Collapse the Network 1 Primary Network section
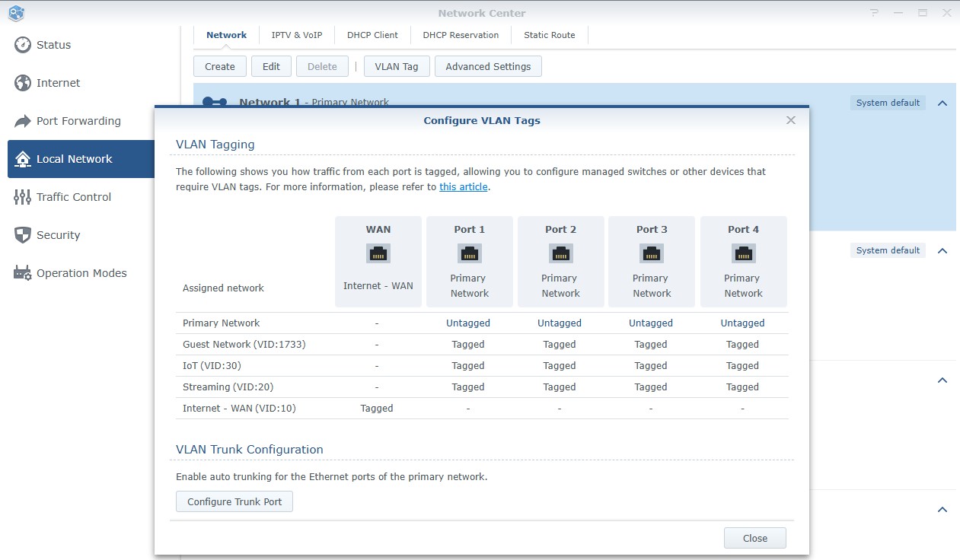The height and width of the screenshot is (560, 960). tap(942, 103)
